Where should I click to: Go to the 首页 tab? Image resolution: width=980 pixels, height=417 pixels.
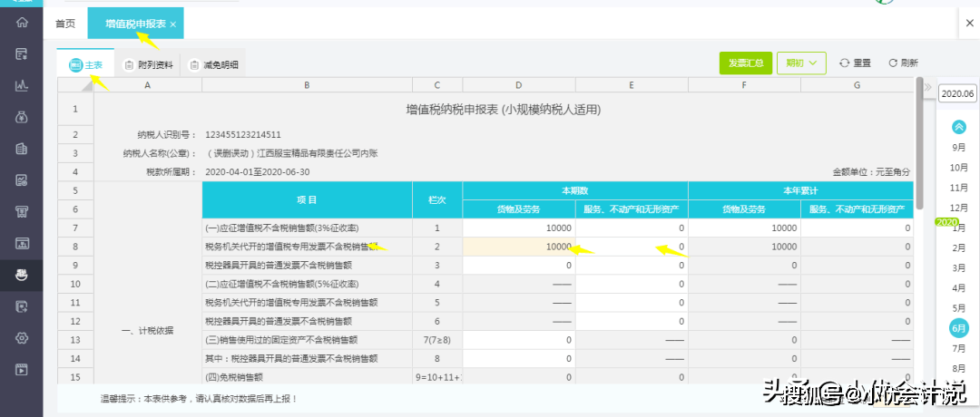pos(65,24)
